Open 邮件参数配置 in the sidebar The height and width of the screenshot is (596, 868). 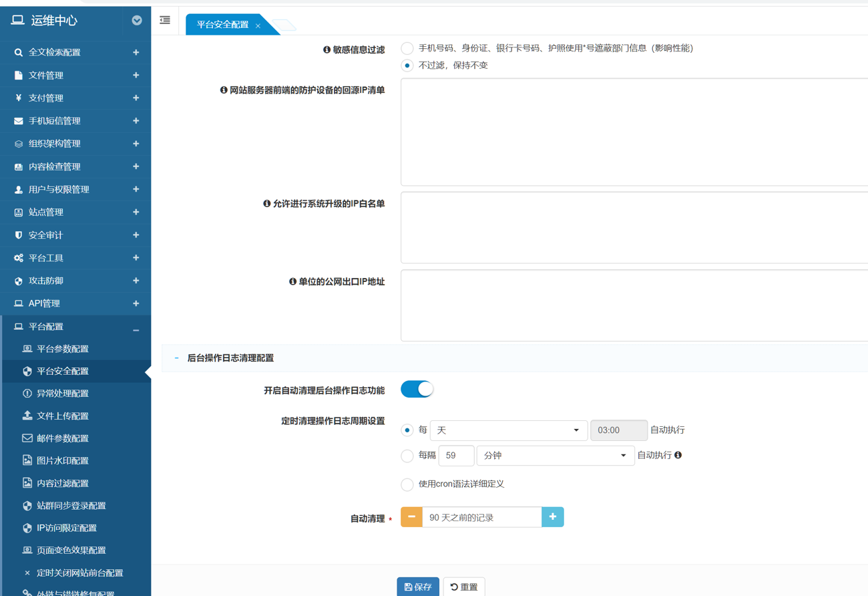[x=63, y=438]
